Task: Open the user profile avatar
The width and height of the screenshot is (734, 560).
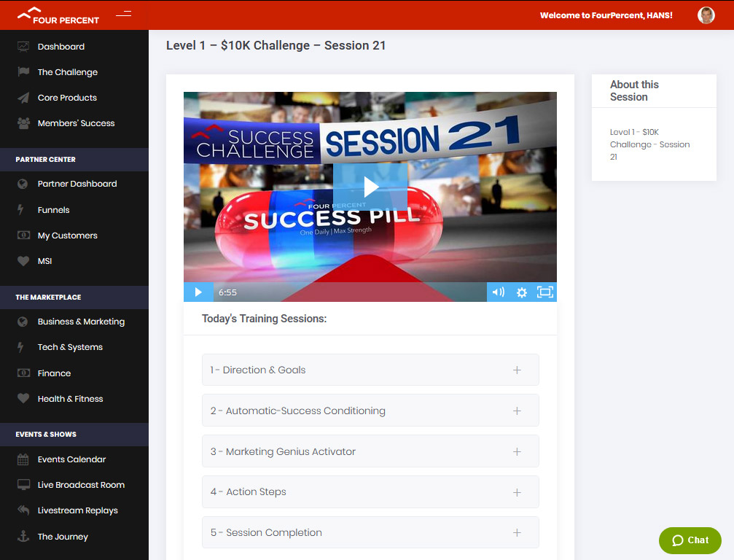Action: (706, 15)
